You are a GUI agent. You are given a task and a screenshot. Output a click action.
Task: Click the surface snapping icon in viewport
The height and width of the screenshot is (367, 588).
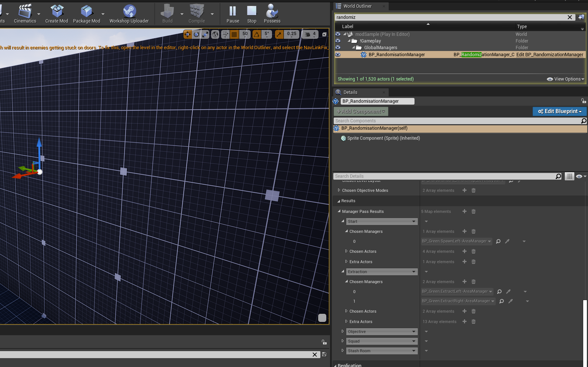(225, 34)
